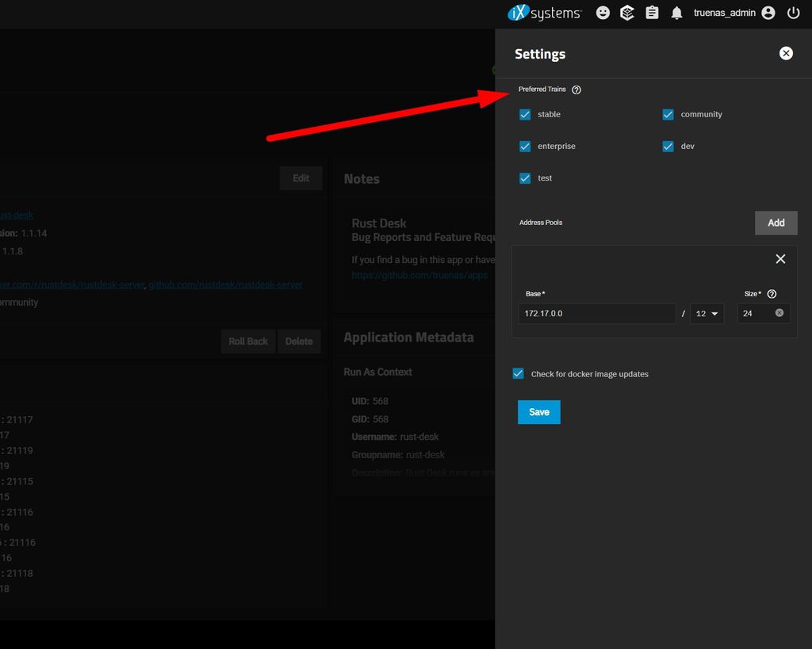Disable the enterprise train checkbox

pos(525,147)
